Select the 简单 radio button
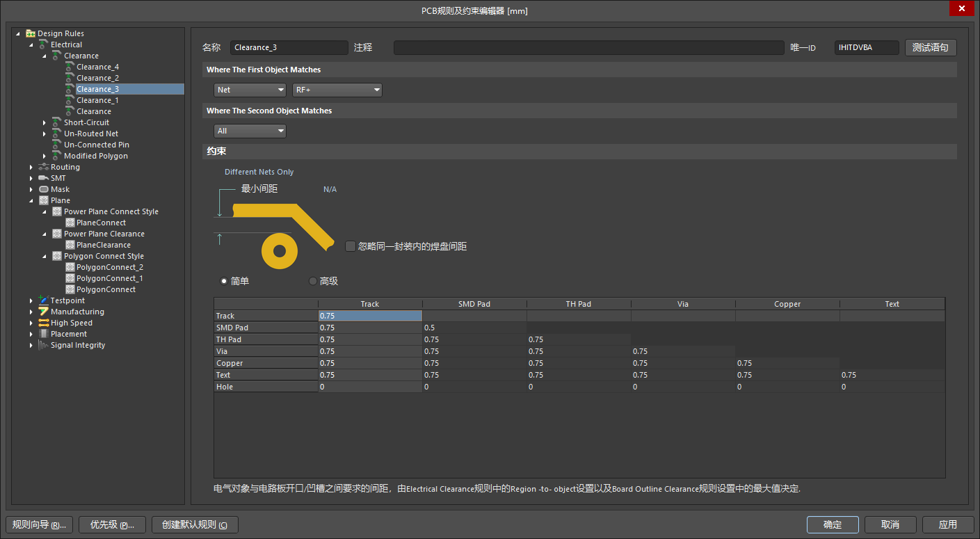980x539 pixels. (x=224, y=281)
